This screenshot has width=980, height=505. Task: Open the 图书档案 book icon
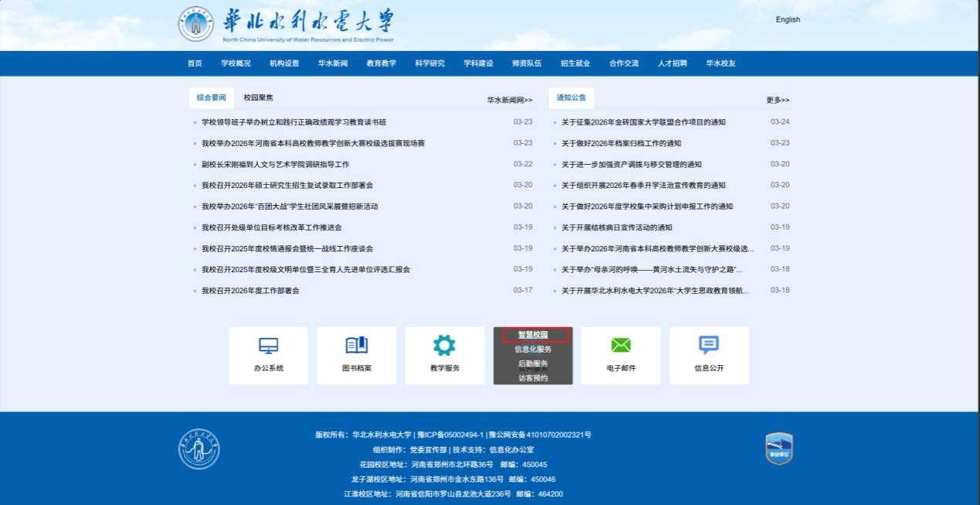pos(356,346)
